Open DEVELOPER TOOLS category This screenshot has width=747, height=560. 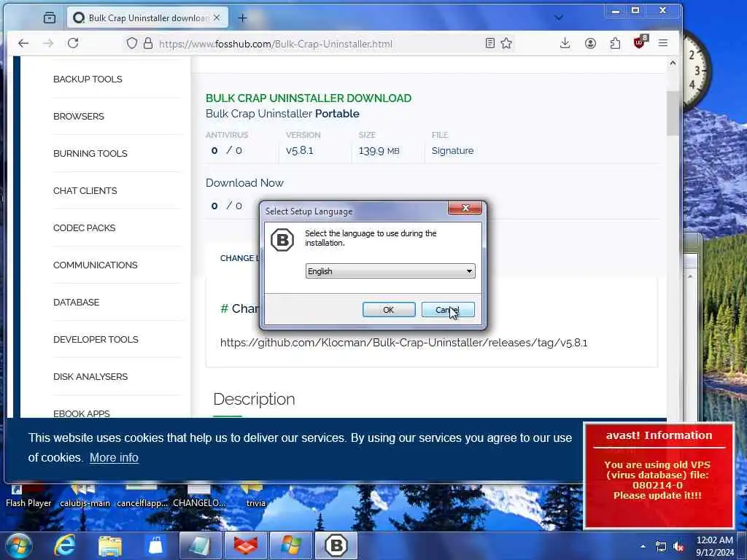pyautogui.click(x=96, y=339)
